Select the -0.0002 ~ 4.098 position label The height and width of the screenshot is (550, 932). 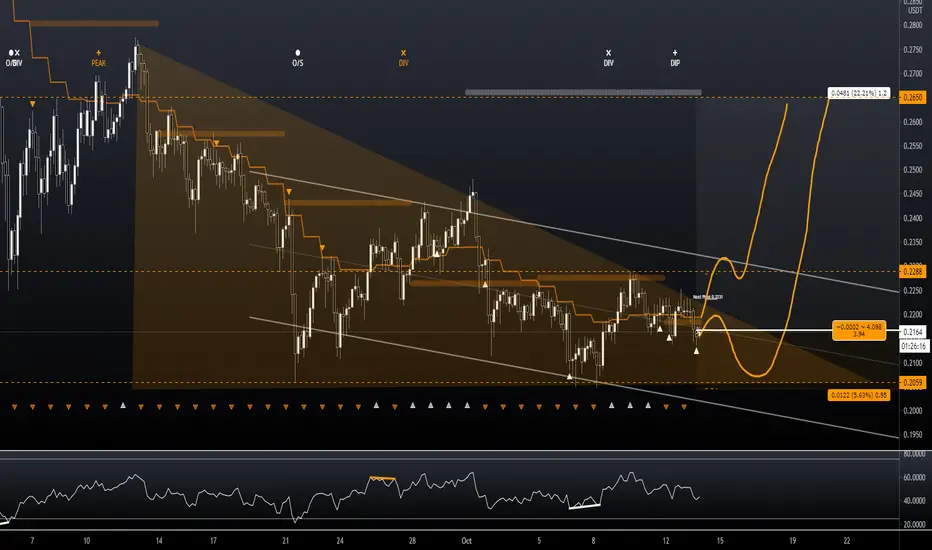(x=859, y=331)
